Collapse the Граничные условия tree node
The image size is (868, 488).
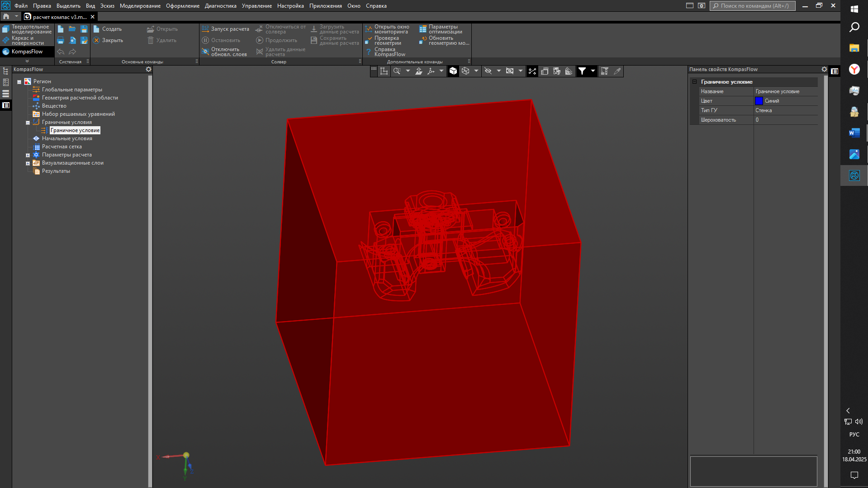pyautogui.click(x=28, y=123)
